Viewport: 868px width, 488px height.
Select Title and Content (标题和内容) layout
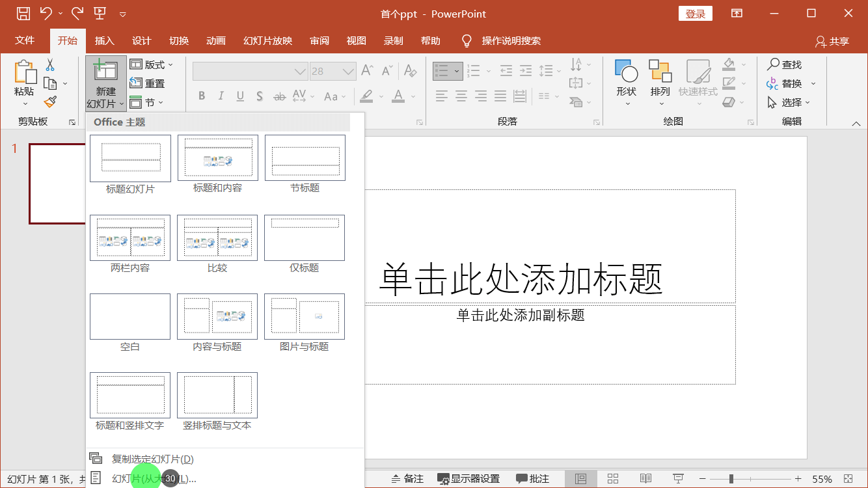click(218, 158)
